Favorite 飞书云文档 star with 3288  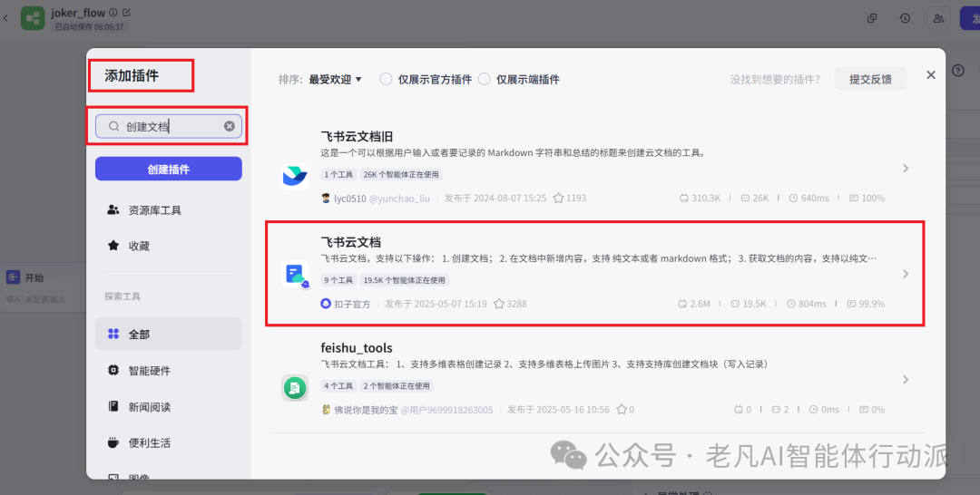pos(499,304)
